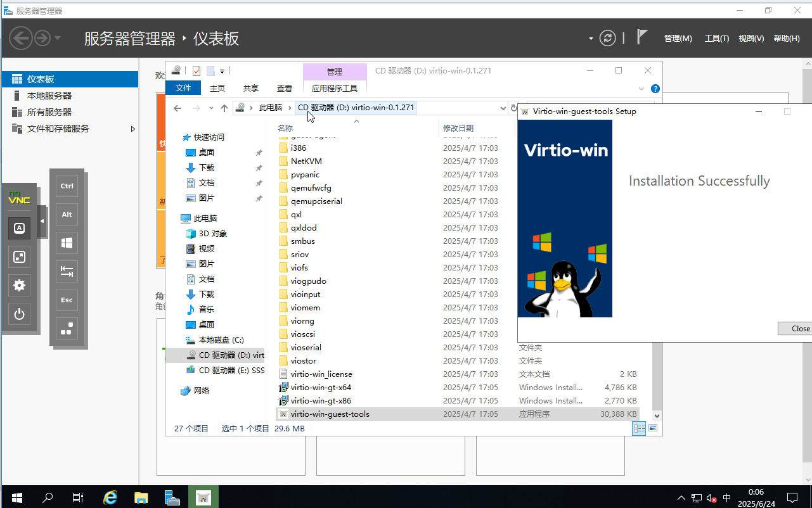Collapse the noVNC control bar handle
The image size is (812, 508).
click(42, 221)
